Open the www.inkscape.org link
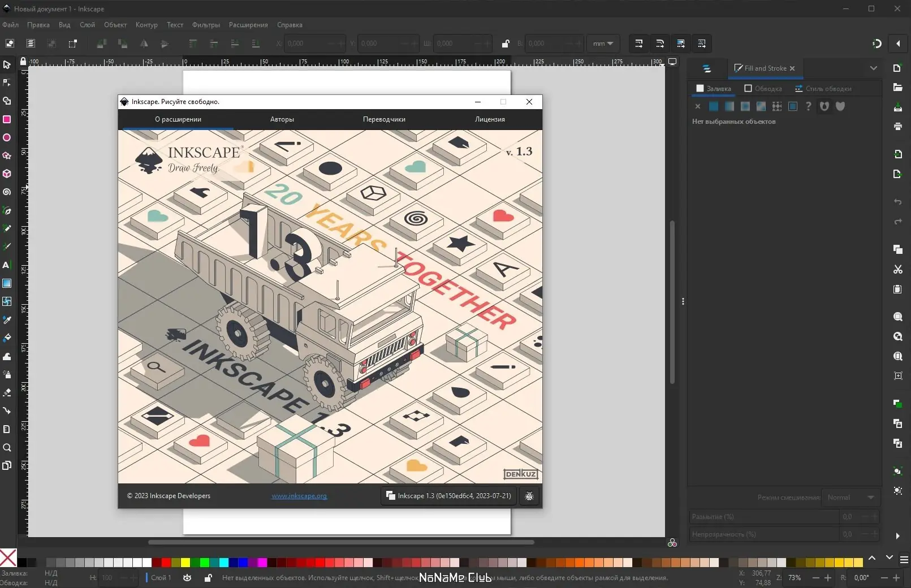This screenshot has width=911, height=588. [x=299, y=496]
